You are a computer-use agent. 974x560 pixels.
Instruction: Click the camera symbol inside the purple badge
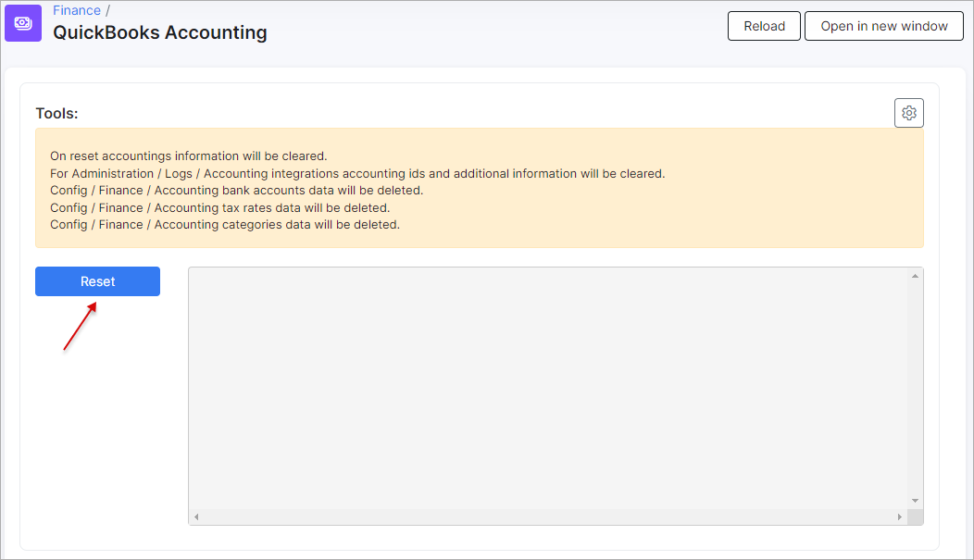(x=22, y=22)
